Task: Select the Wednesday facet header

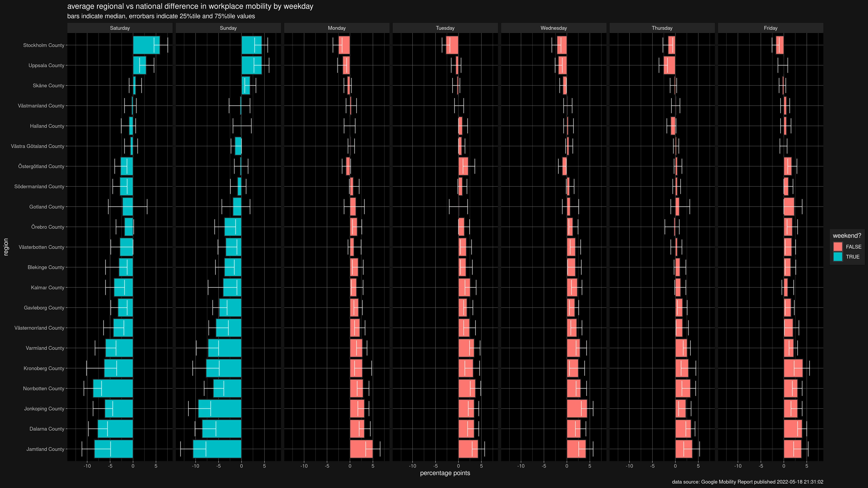Action: (554, 28)
